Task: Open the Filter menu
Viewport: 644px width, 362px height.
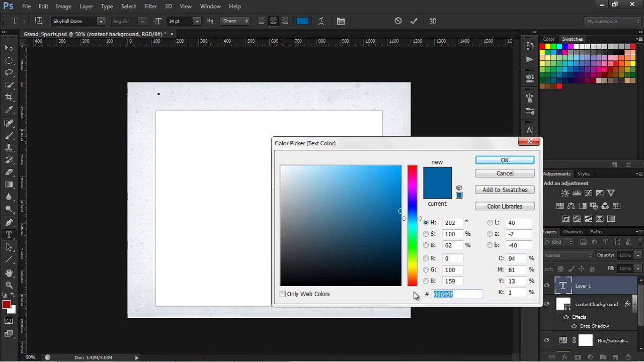Action: pyautogui.click(x=150, y=6)
